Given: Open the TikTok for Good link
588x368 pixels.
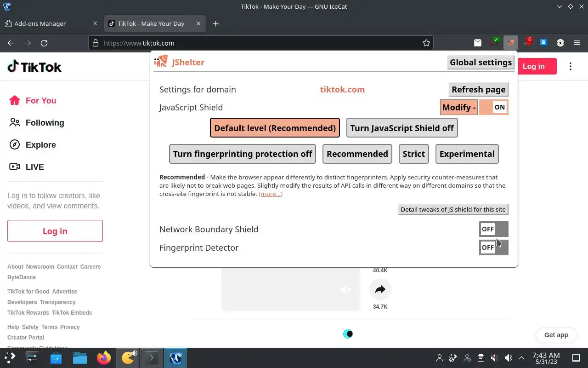Looking at the screenshot, I should [28, 292].
